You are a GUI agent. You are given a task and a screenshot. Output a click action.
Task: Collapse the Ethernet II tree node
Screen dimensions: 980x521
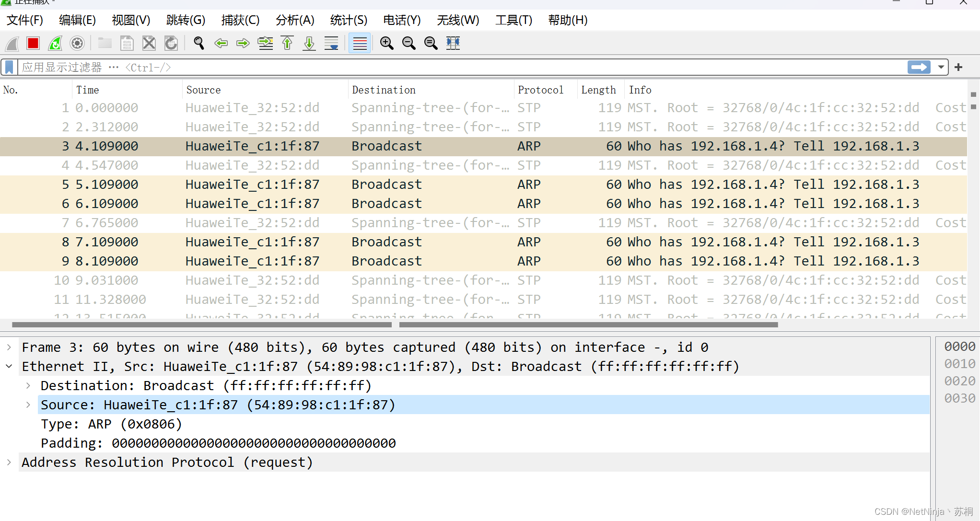[9, 366]
